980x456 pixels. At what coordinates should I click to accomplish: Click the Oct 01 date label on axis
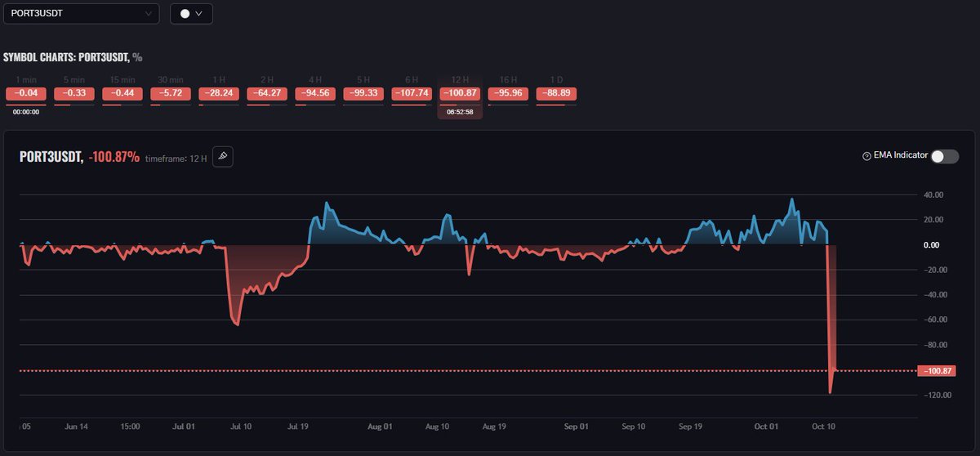pos(767,426)
